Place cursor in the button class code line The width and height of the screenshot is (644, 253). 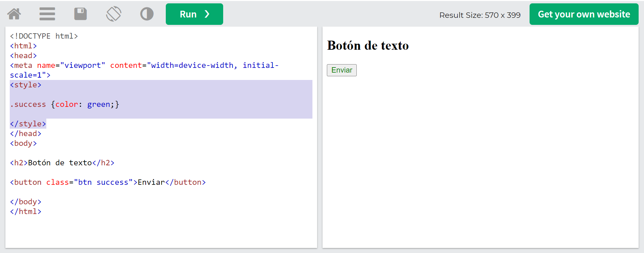click(x=108, y=182)
